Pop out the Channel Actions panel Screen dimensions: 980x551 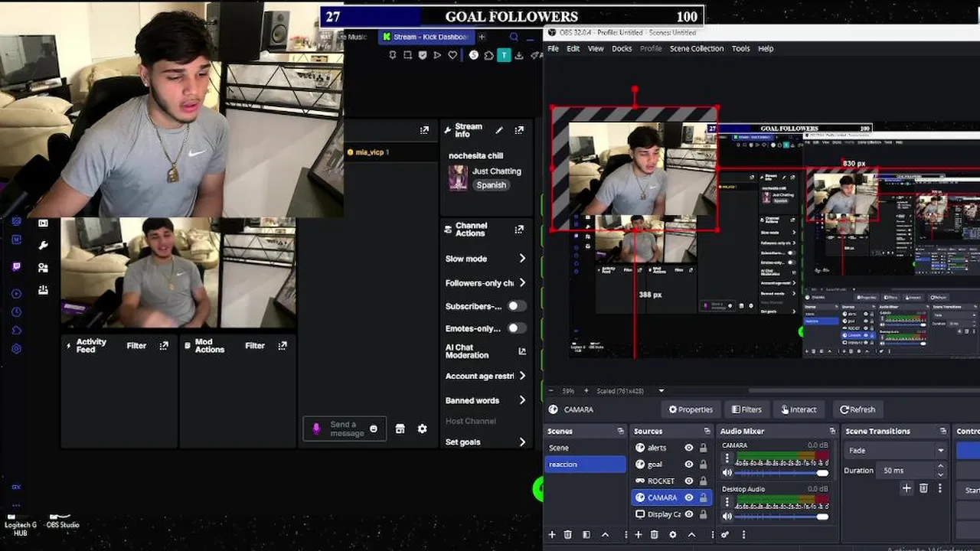coord(519,230)
